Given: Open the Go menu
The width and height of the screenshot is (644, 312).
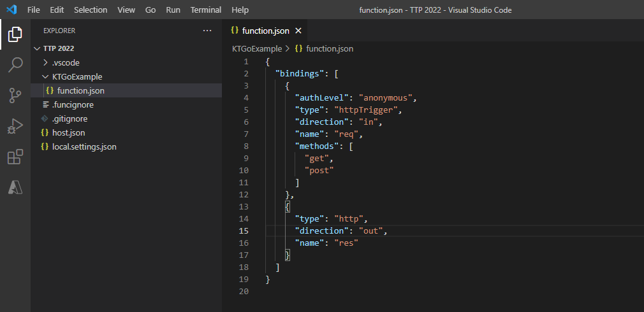Looking at the screenshot, I should [150, 10].
